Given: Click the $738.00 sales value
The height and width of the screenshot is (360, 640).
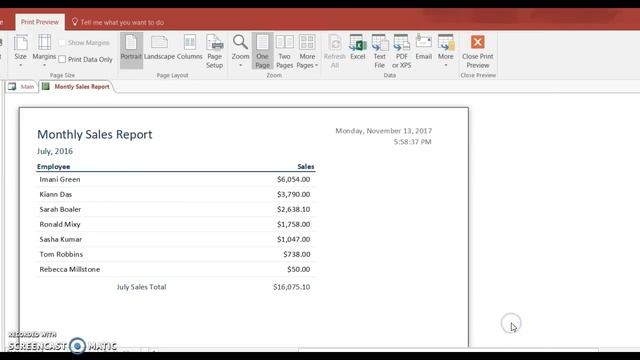Looking at the screenshot, I should pyautogui.click(x=297, y=254).
